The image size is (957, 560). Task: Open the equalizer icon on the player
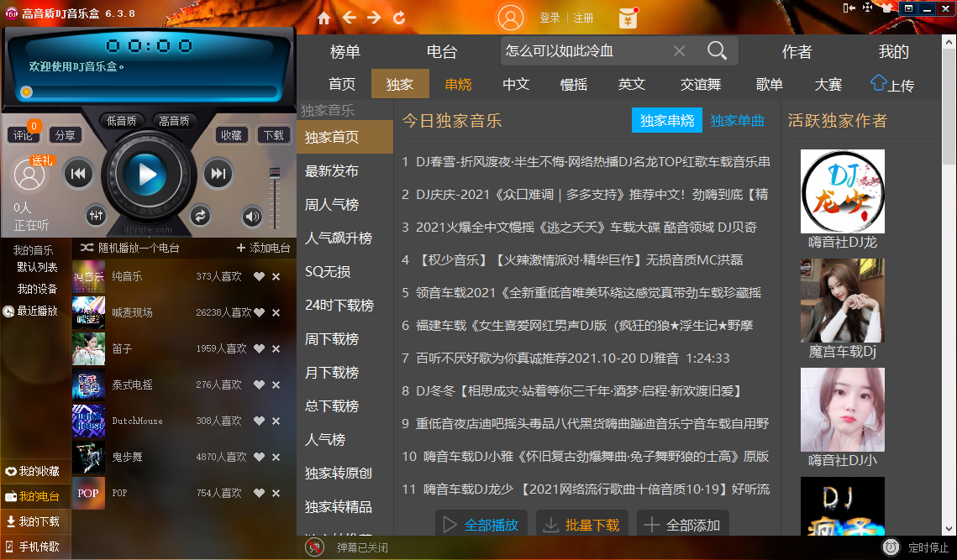(x=96, y=216)
